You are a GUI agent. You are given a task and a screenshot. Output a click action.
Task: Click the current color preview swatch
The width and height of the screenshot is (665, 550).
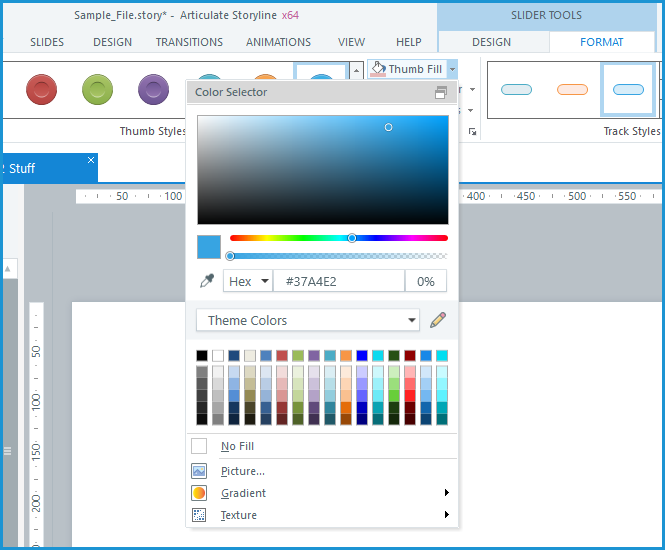point(209,247)
